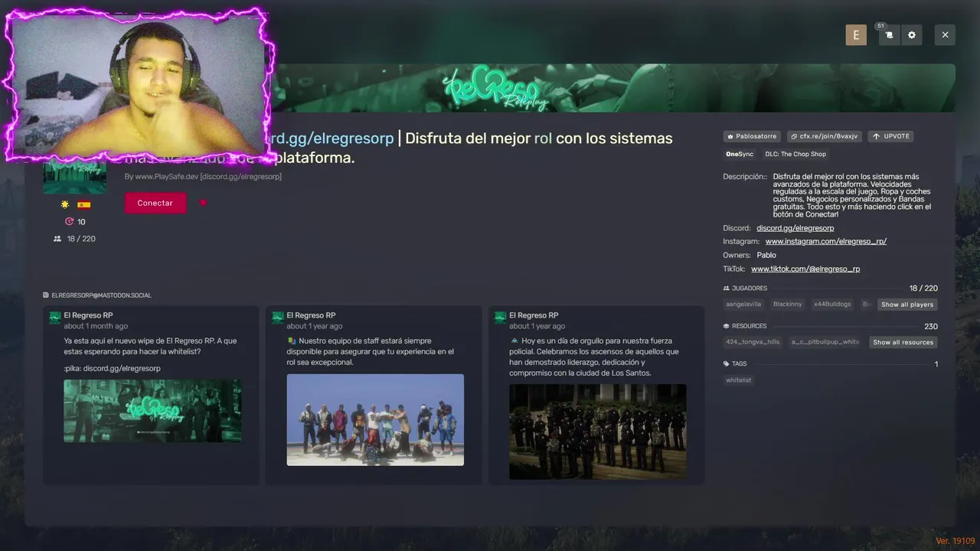
Task: Click the DLC: The Chop Shop badge
Action: (x=795, y=154)
